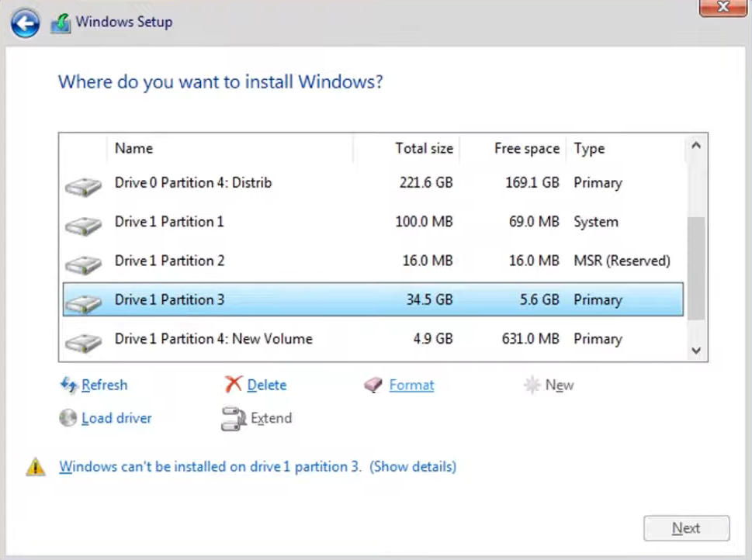Click the New partition option
Screen dimensions: 752x560
[x=560, y=385]
